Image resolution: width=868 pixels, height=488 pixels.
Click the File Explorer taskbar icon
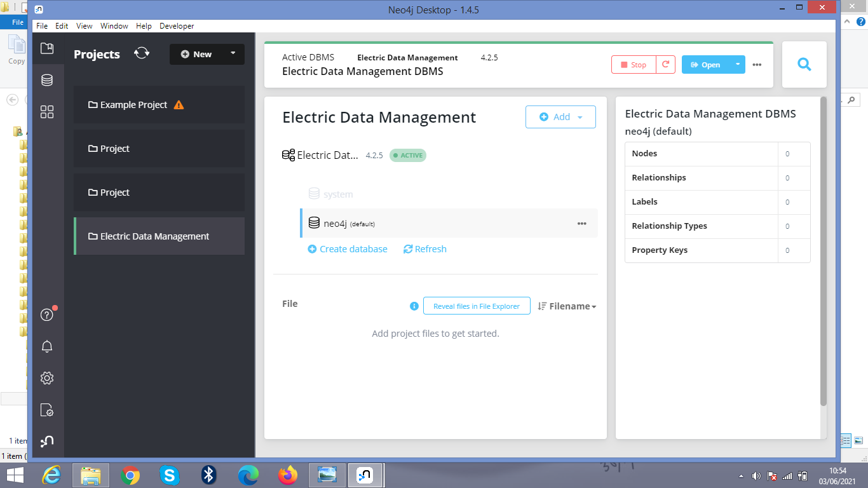click(x=91, y=475)
